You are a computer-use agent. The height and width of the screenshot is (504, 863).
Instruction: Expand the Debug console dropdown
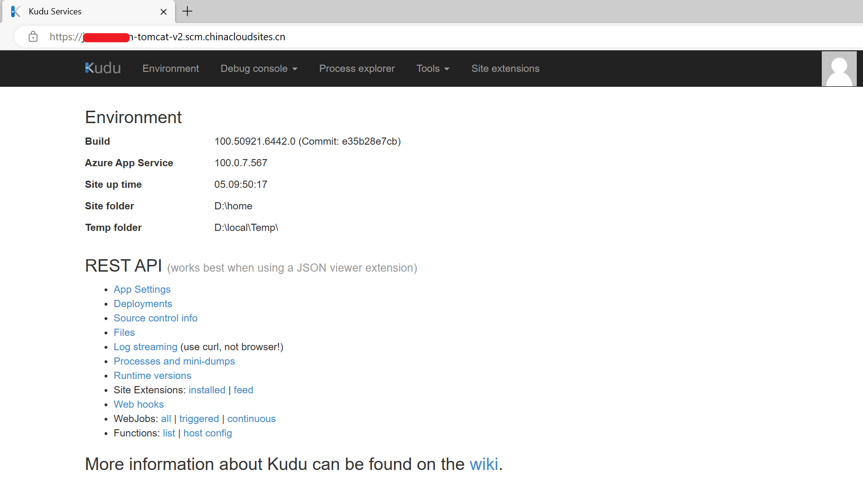[259, 69]
